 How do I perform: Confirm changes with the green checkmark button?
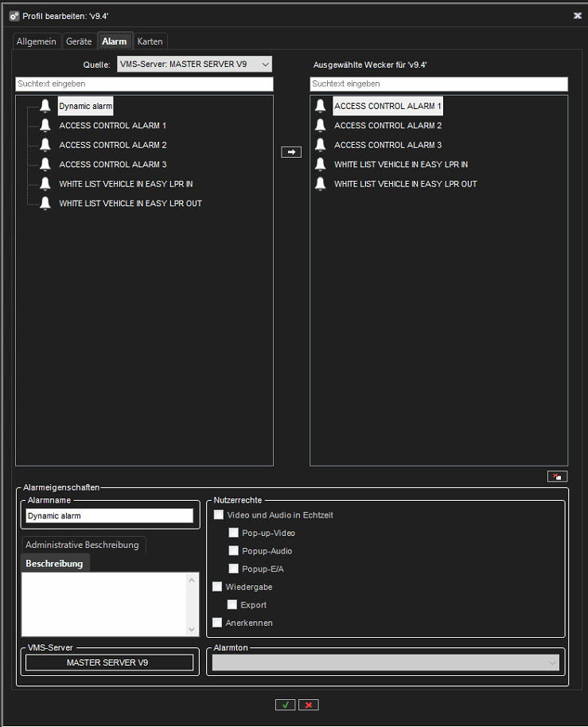(x=284, y=705)
